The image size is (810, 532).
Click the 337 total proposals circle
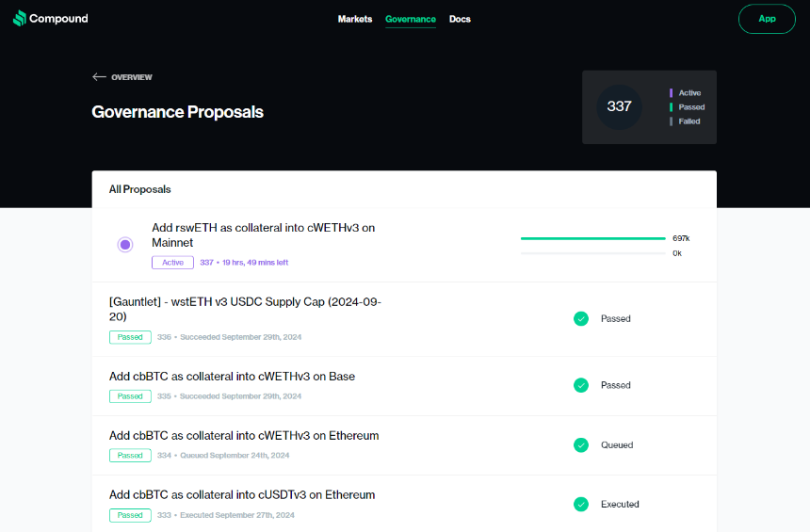click(619, 107)
